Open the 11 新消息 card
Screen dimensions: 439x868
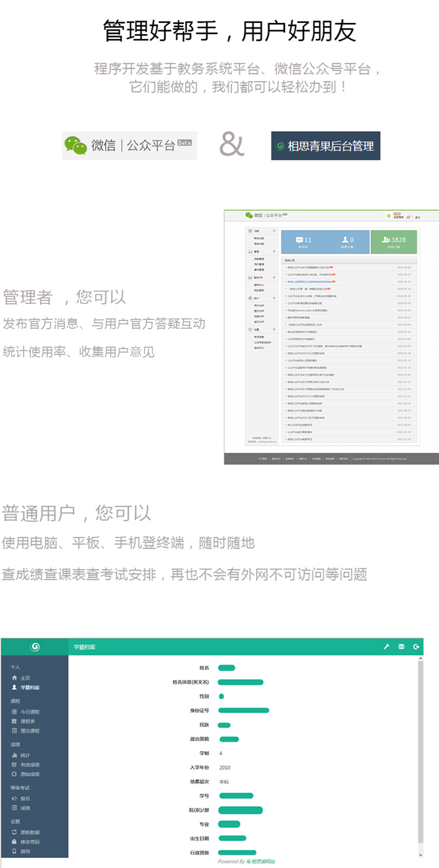304,242
